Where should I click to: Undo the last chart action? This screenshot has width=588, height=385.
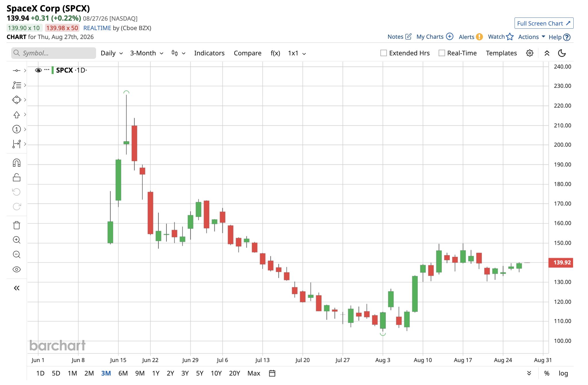coord(17,192)
